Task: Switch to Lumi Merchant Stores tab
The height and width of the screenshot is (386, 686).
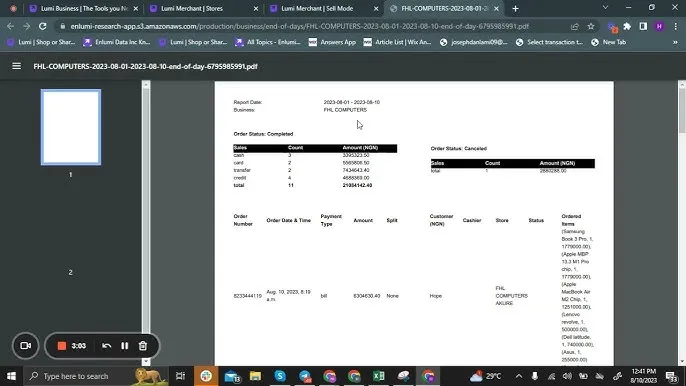Action: pos(203,8)
